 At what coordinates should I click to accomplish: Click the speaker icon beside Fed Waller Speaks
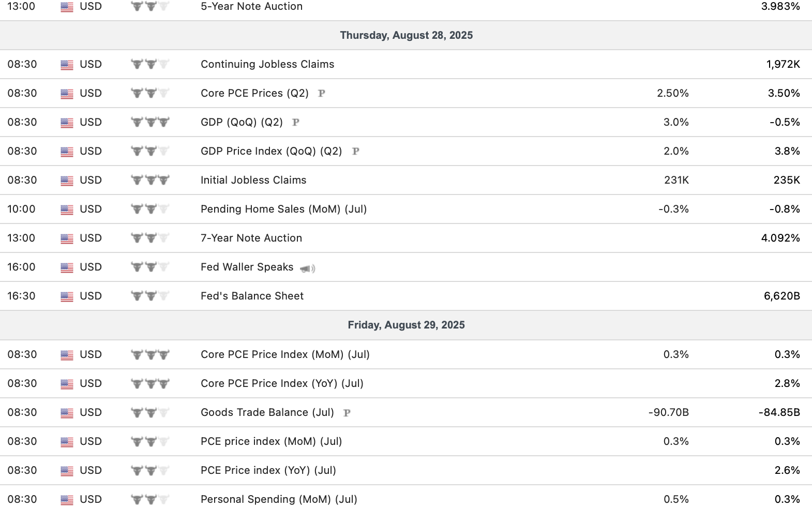(307, 268)
